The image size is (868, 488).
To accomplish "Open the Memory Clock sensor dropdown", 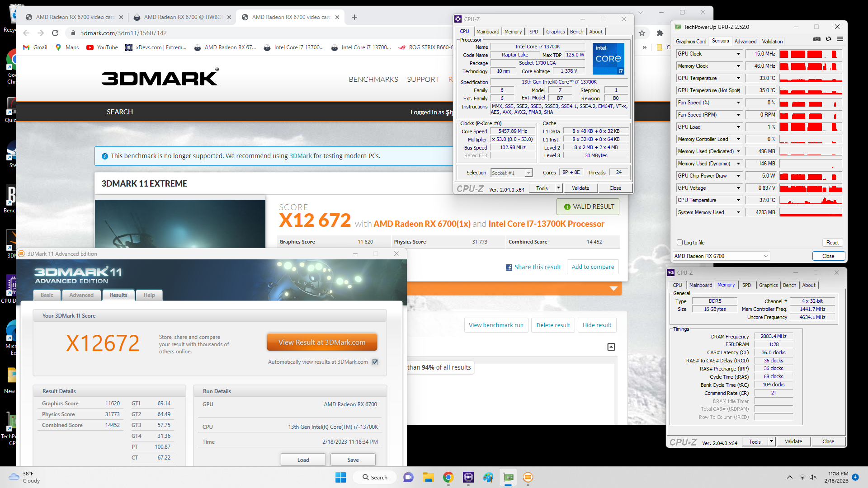I will [738, 66].
